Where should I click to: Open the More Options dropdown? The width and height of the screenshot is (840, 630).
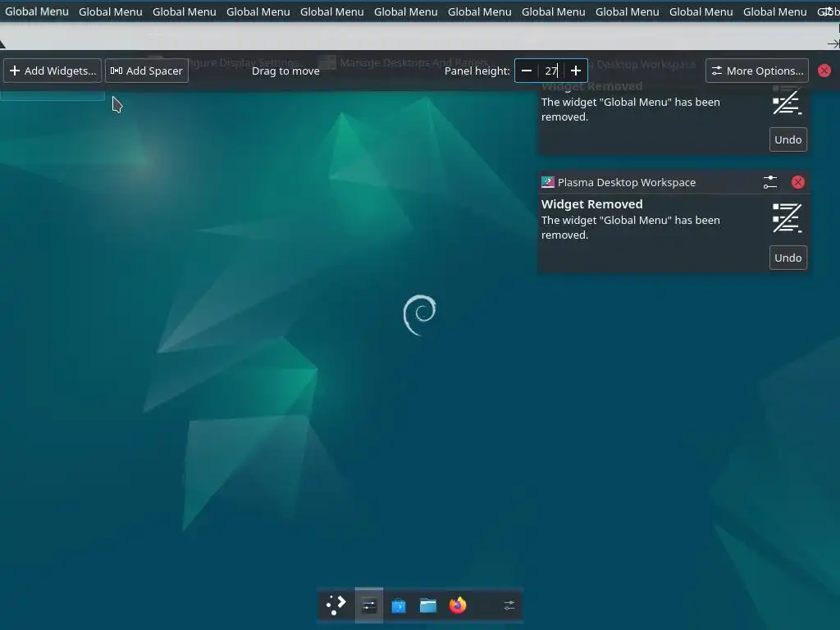coord(757,71)
